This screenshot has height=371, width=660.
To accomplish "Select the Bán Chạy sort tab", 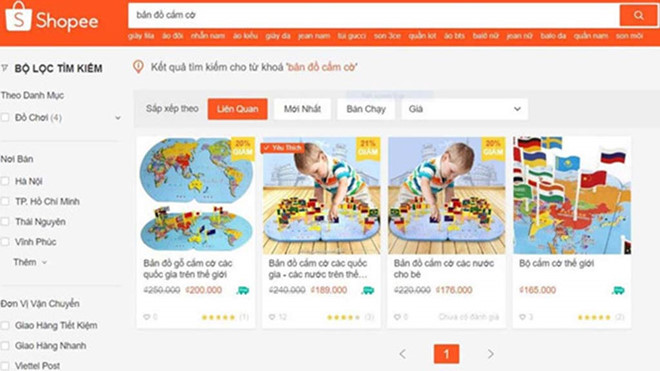I will pos(366,109).
